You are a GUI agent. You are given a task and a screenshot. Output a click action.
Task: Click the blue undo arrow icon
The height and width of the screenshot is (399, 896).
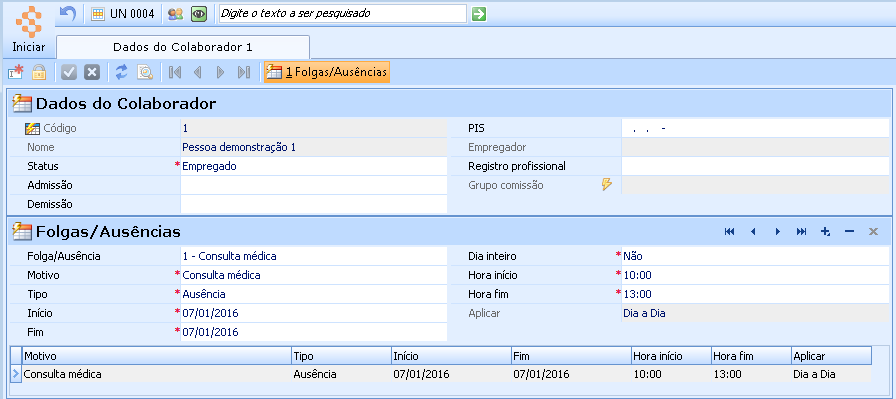point(67,14)
